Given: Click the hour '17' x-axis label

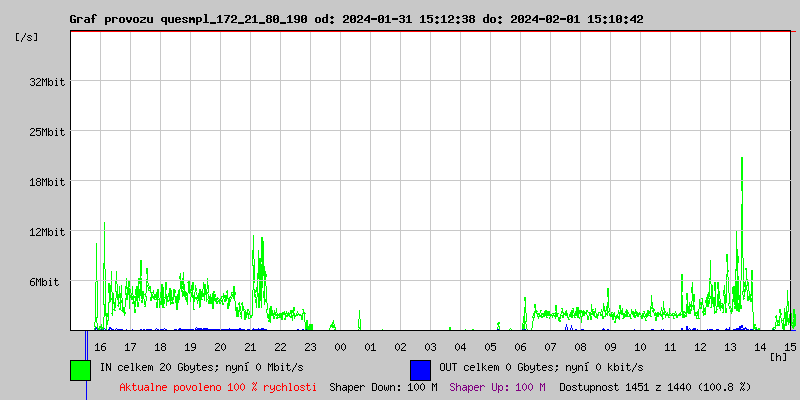Looking at the screenshot, I should (x=131, y=347).
